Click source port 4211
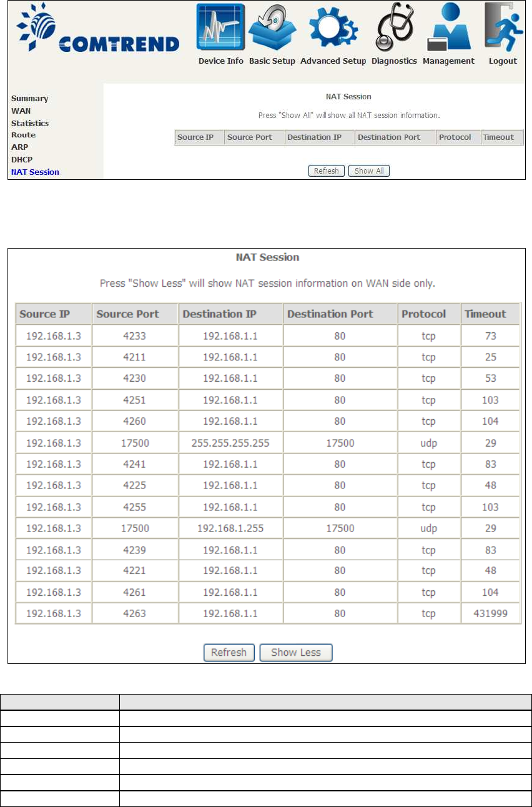 pyautogui.click(x=135, y=357)
